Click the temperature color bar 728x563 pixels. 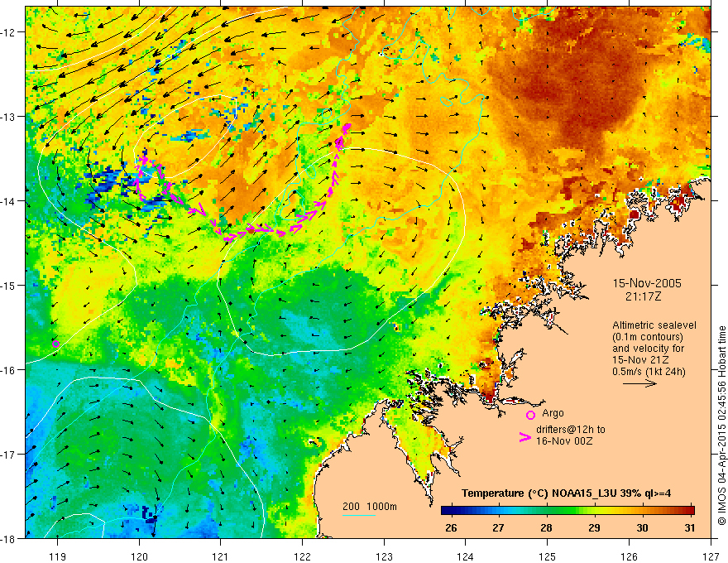click(568, 510)
